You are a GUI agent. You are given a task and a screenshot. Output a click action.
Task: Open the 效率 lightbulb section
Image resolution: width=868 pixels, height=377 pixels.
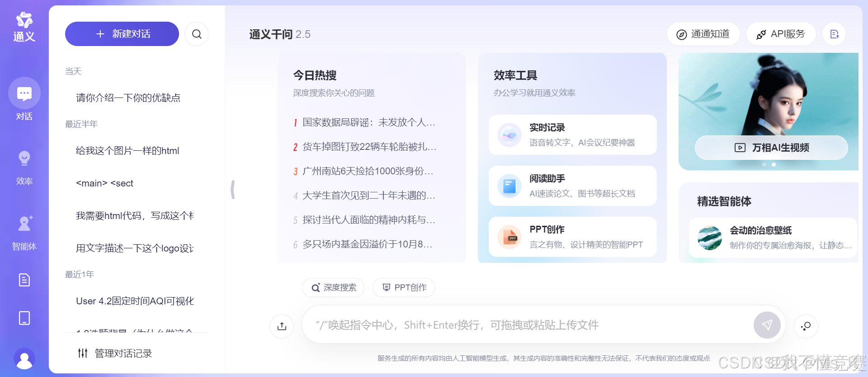[x=24, y=168]
